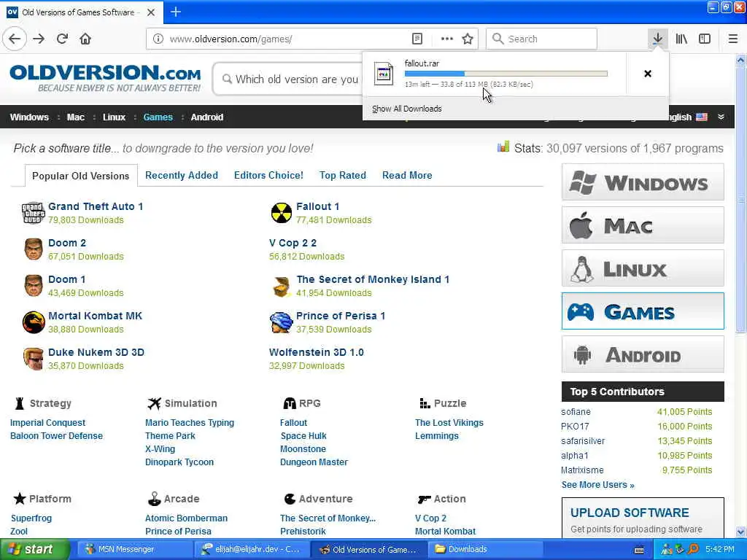Open the Downloads taskbar window
747x560 pixels.
[486, 550]
